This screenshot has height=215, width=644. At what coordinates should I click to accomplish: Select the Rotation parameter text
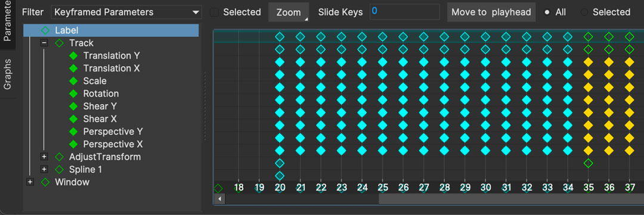coord(101,94)
